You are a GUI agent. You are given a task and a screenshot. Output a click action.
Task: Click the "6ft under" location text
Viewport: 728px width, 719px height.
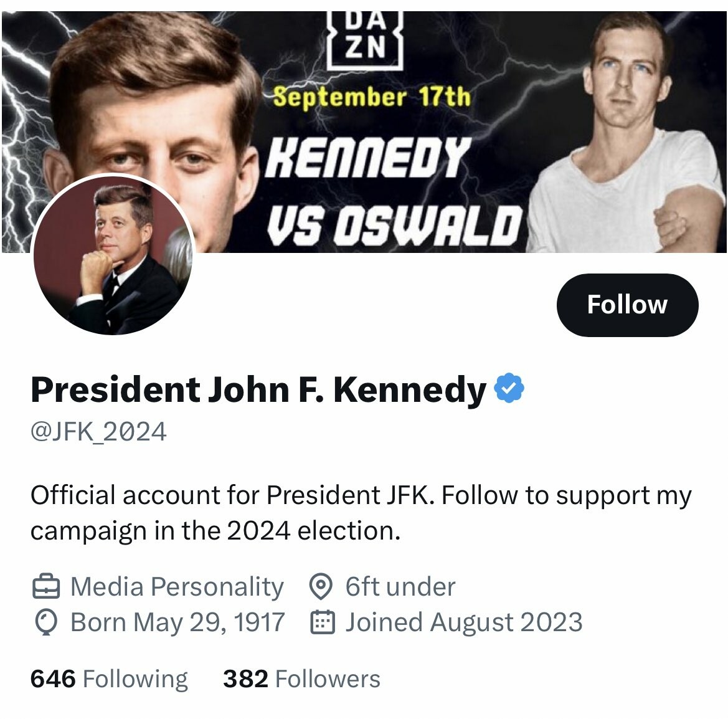[x=400, y=587]
